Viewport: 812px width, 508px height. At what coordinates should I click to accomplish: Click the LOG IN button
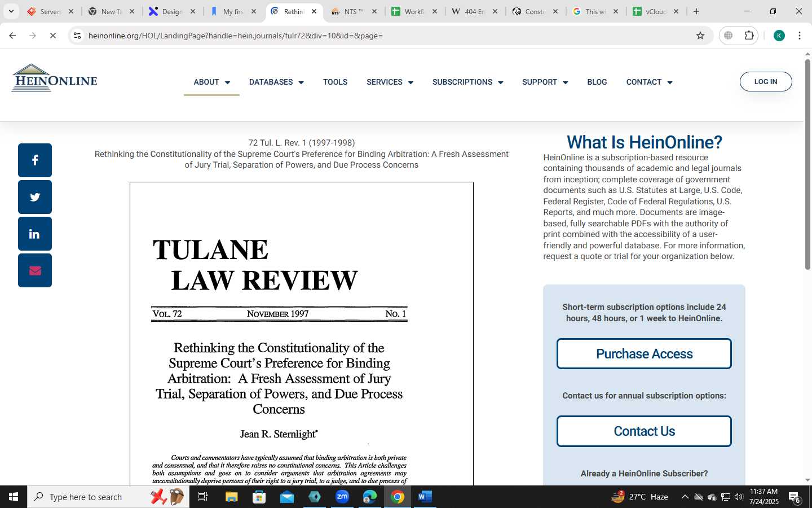pyautogui.click(x=766, y=82)
